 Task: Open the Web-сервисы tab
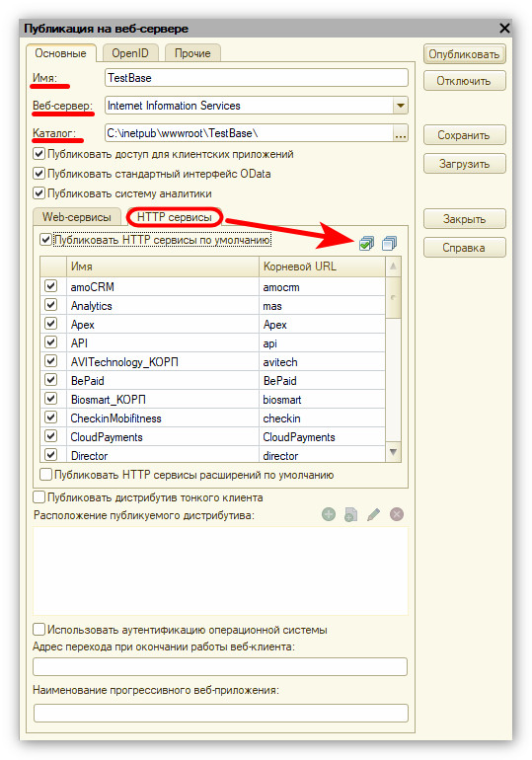(77, 217)
